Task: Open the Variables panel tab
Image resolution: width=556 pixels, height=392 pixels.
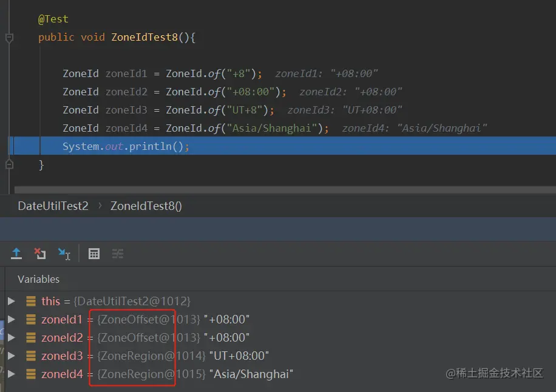Action: pyautogui.click(x=39, y=279)
